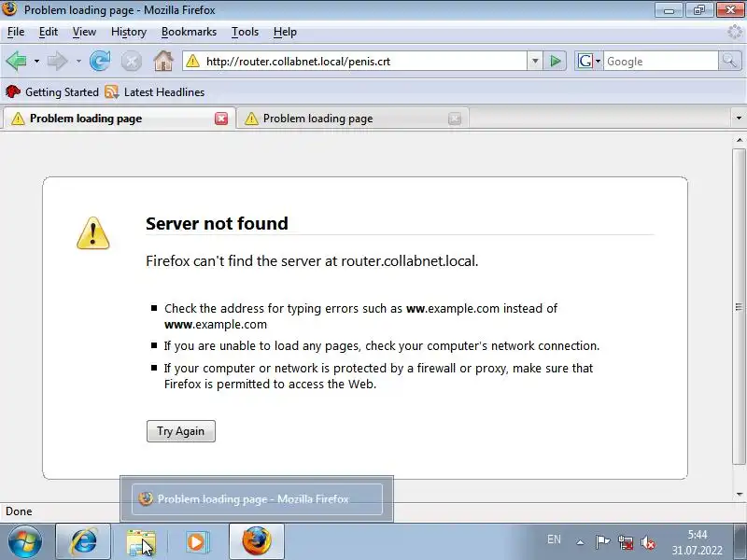Open the Tools menu
This screenshot has width=747, height=560.
pos(245,32)
